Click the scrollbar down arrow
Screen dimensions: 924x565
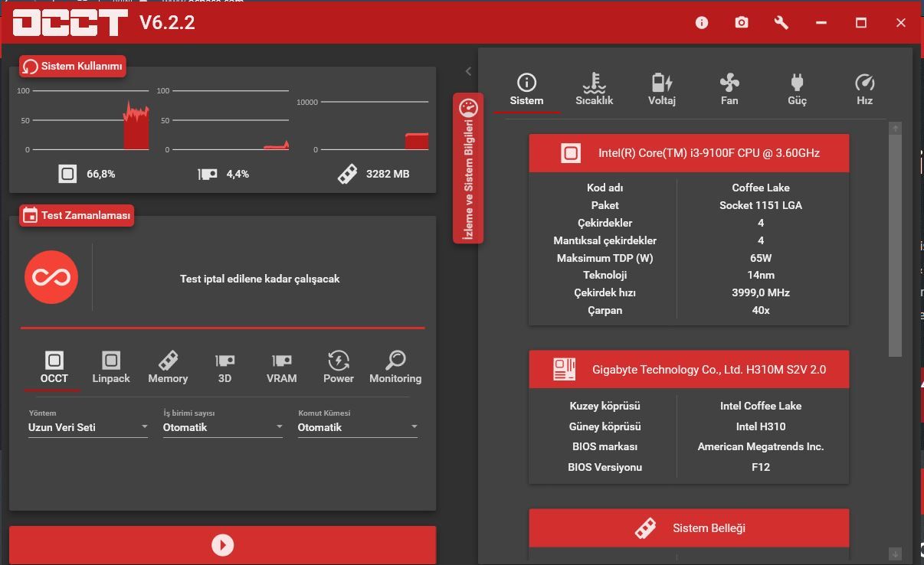(896, 554)
